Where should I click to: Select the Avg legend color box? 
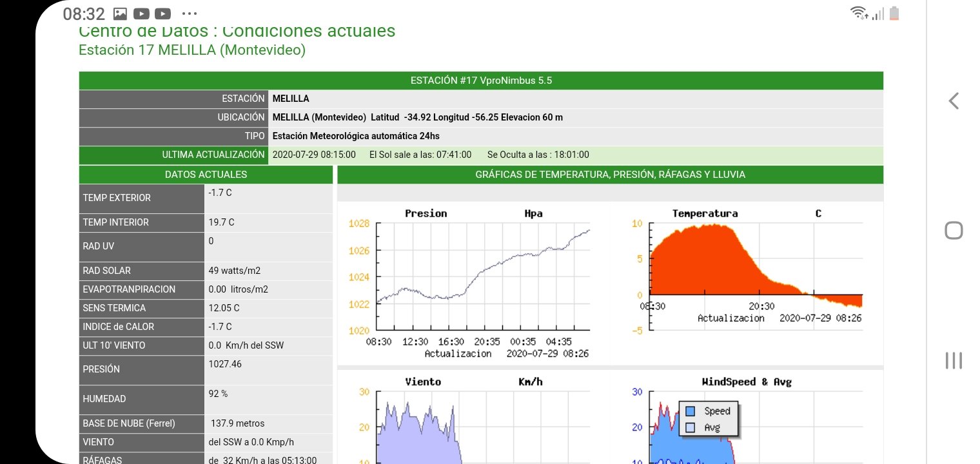point(690,427)
